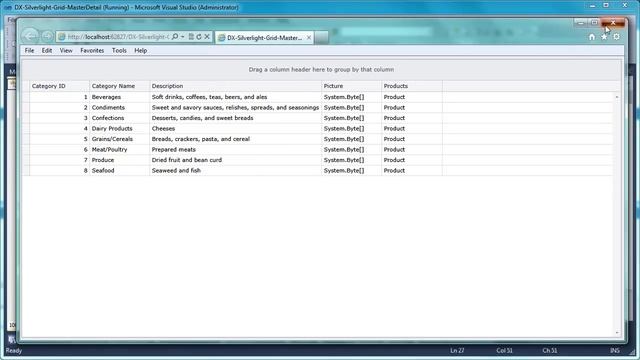Click 'Breads, crackers, pasta, and cereal' cell
Image resolution: width=640 pixels, height=360 pixels.
coord(236,139)
